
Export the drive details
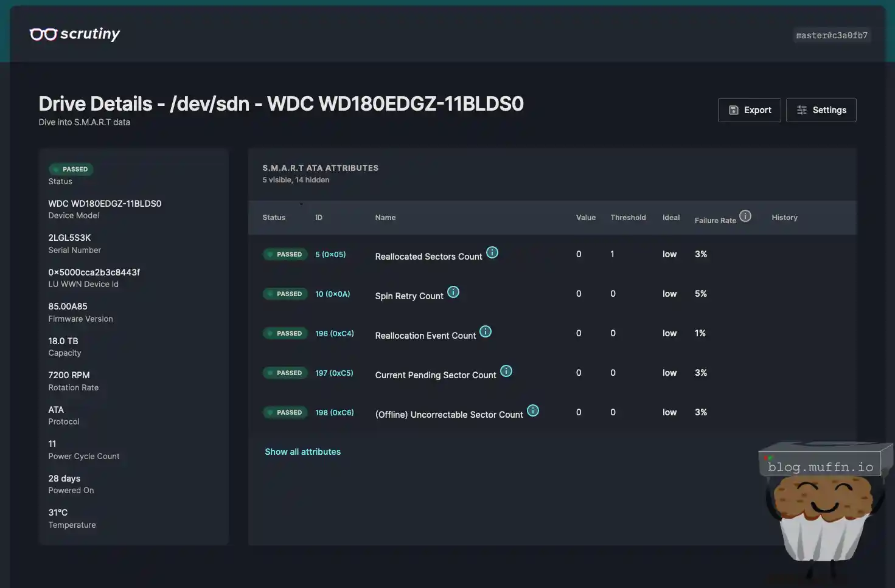point(749,110)
